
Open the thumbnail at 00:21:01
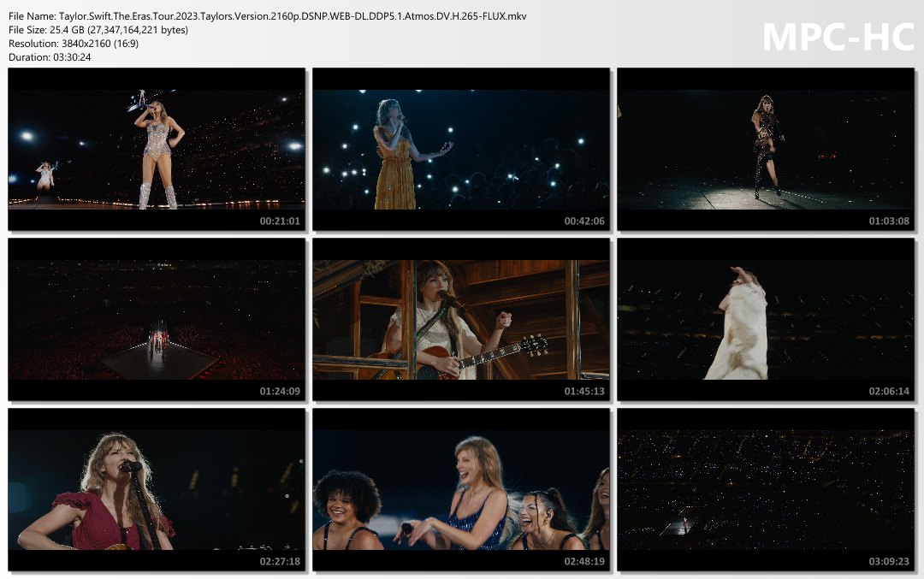click(x=157, y=149)
